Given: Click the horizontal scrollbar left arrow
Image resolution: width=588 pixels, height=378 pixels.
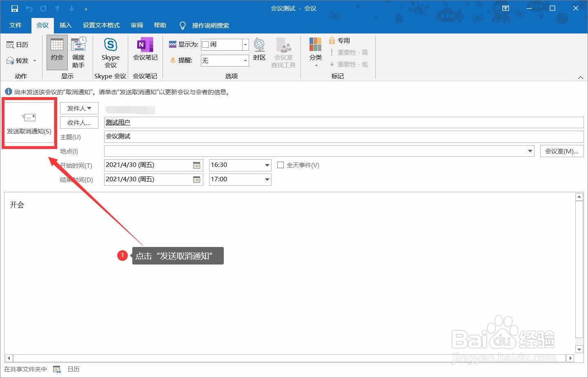Looking at the screenshot, I should coord(9,358).
